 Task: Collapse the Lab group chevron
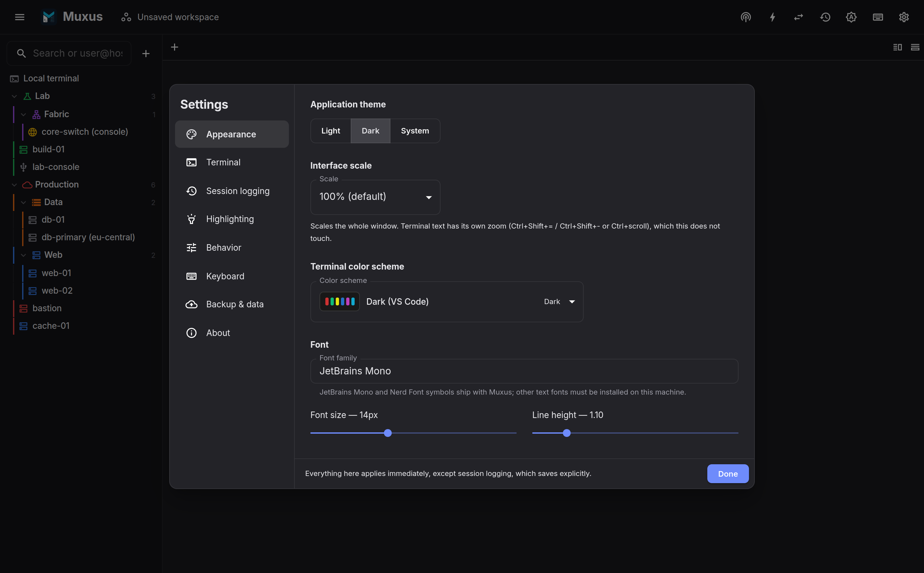click(x=14, y=96)
